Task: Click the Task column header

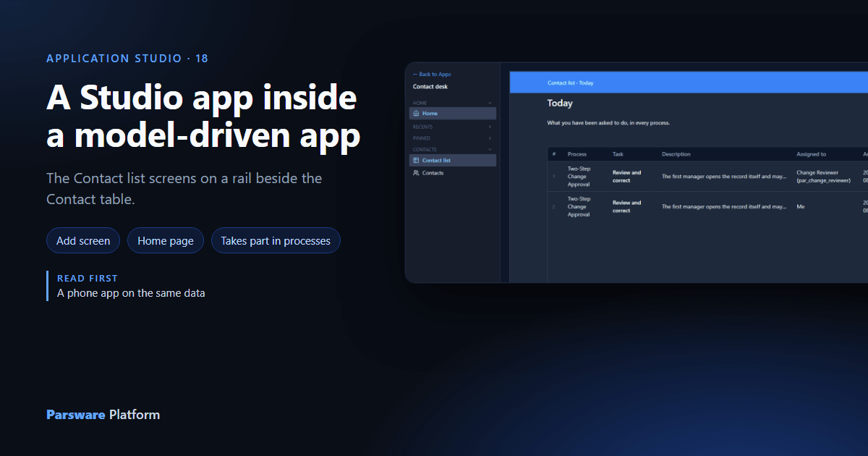Action: (x=618, y=154)
